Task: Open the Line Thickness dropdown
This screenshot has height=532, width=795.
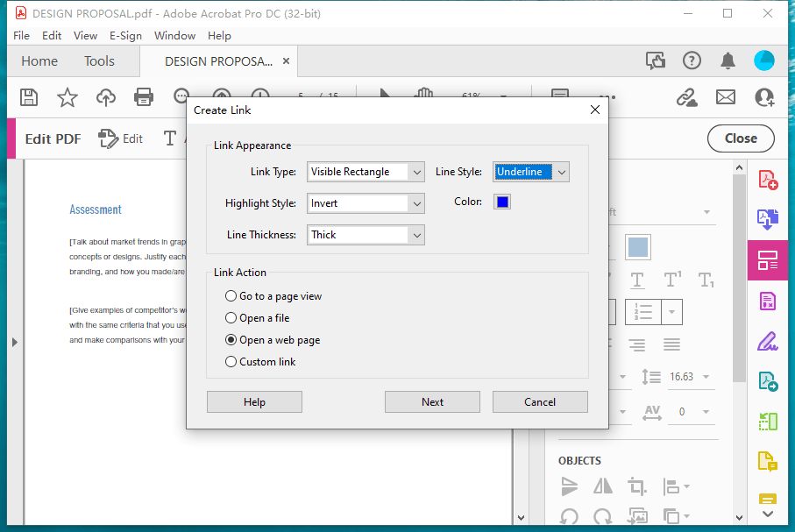Action: point(366,235)
